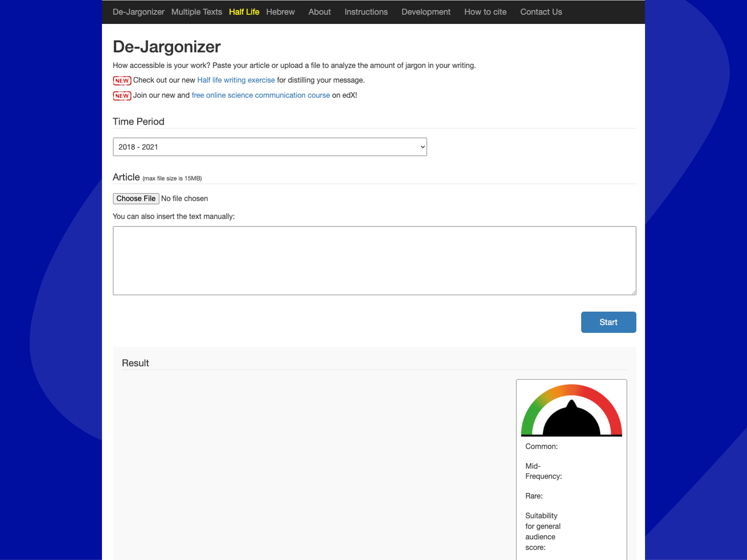Navigate to the About page
747x560 pixels.
pyautogui.click(x=319, y=12)
